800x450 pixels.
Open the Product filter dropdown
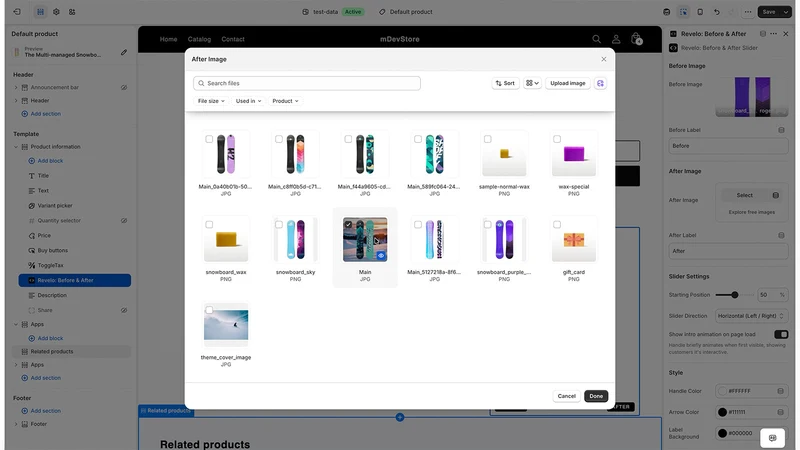[285, 101]
